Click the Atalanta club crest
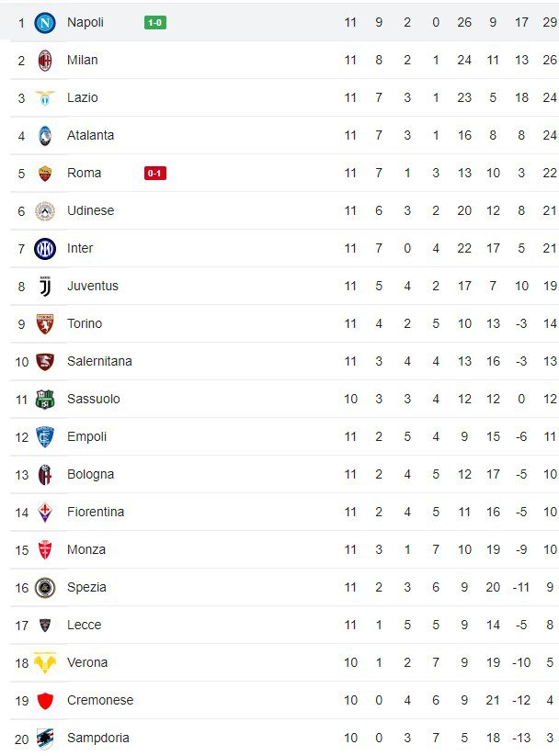Viewport: 559px width, 756px height. pyautogui.click(x=45, y=135)
